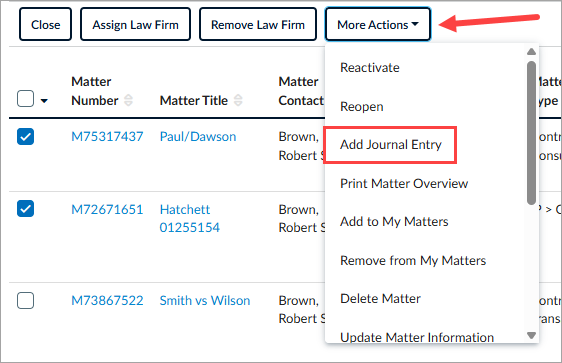The width and height of the screenshot is (562, 363).
Task: Uncheck the M75317437 row checkbox
Action: (x=25, y=137)
